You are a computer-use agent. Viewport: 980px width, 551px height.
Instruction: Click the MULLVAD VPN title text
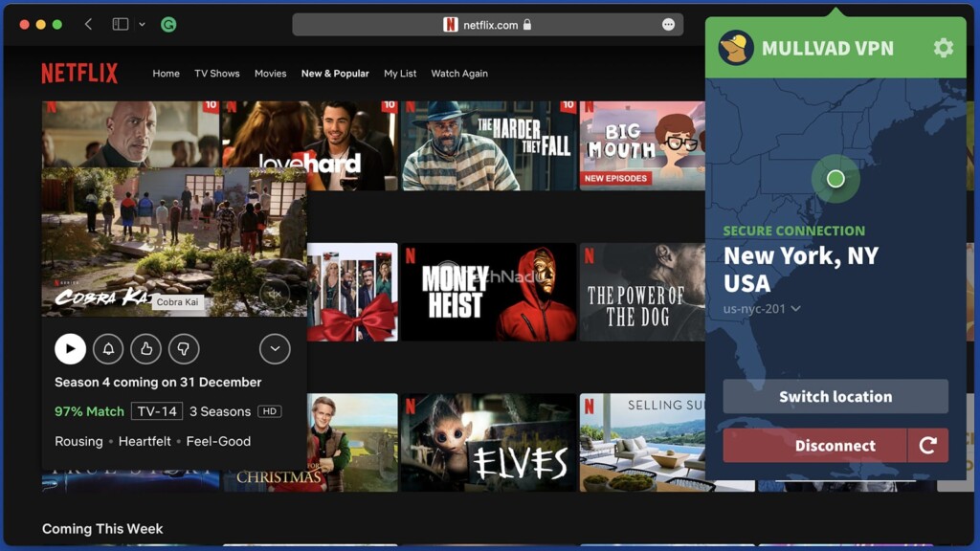(x=828, y=48)
